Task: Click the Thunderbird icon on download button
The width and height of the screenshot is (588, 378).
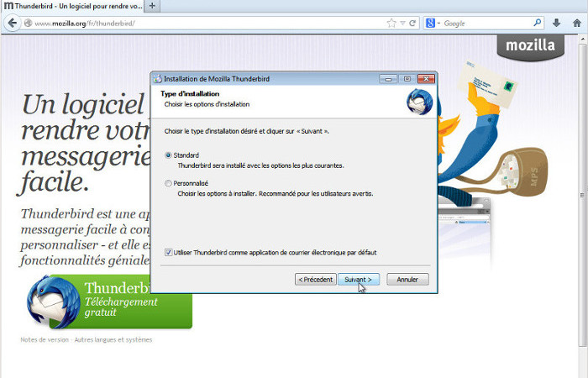Action: tap(54, 302)
